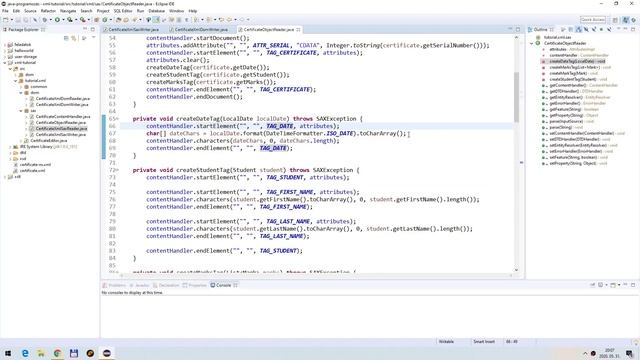Maximize the editor area
Screen dimensions: 640x360
[x=518, y=29]
